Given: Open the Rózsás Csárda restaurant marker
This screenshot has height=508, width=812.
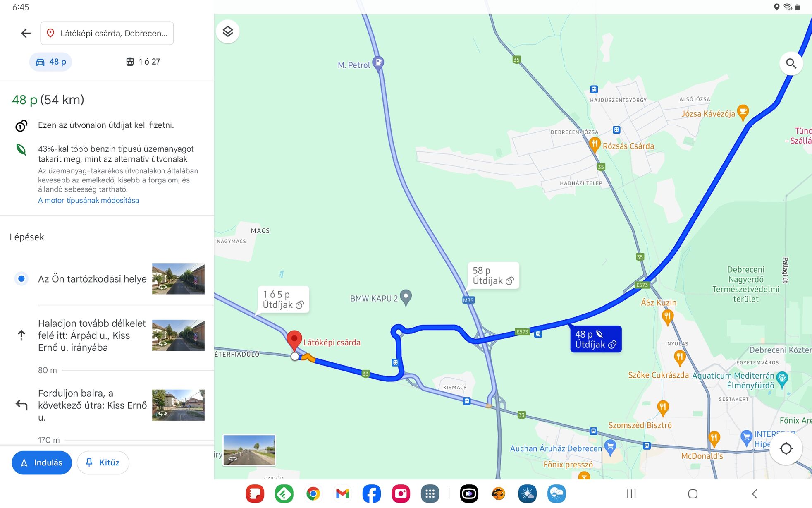Looking at the screenshot, I should tap(595, 145).
